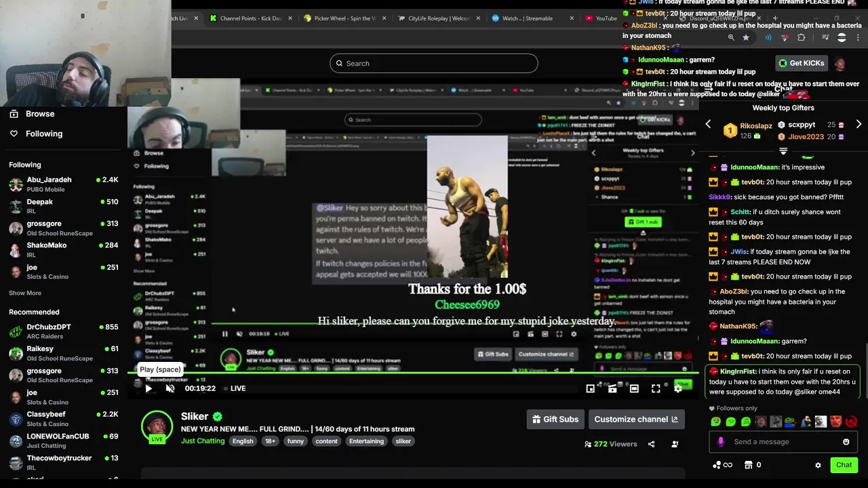
Task: Open profile avatar next to Get KICKs
Action: tap(840, 64)
